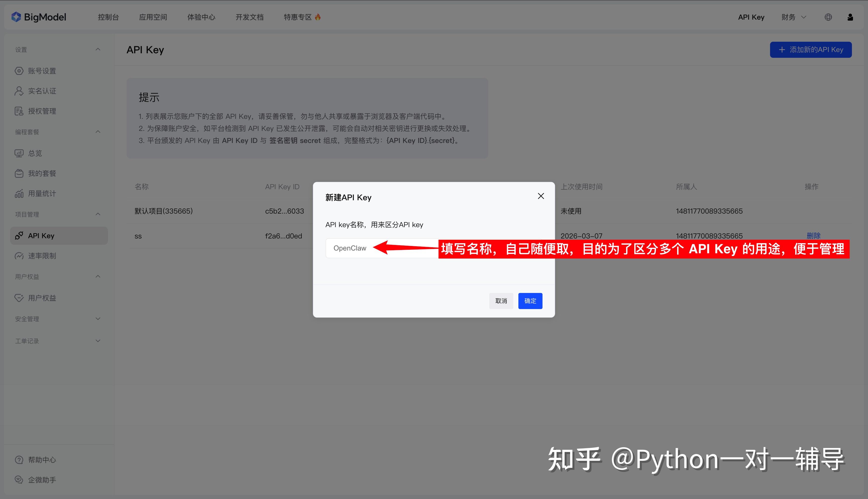
Task: Expand the 工单记录 sidebar section
Action: pos(98,341)
